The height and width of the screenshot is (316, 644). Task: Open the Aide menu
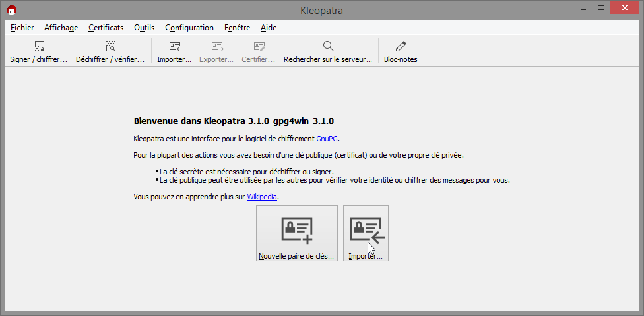click(x=269, y=28)
